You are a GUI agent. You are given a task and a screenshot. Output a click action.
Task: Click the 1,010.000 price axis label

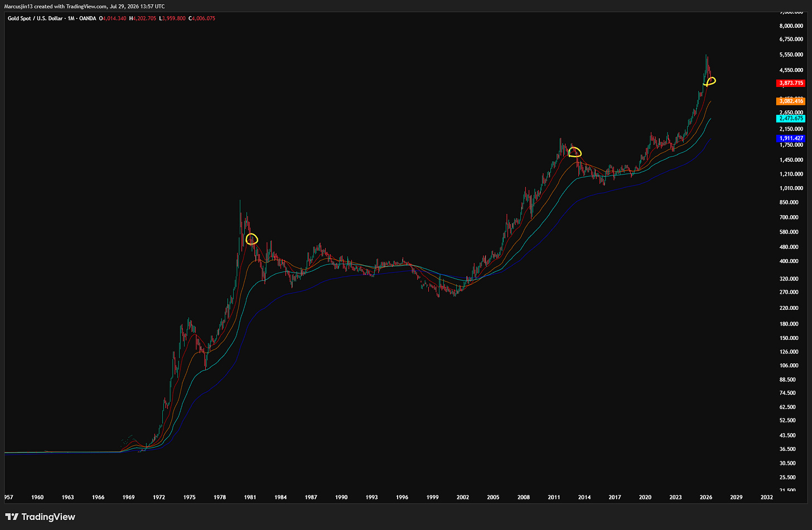click(791, 188)
